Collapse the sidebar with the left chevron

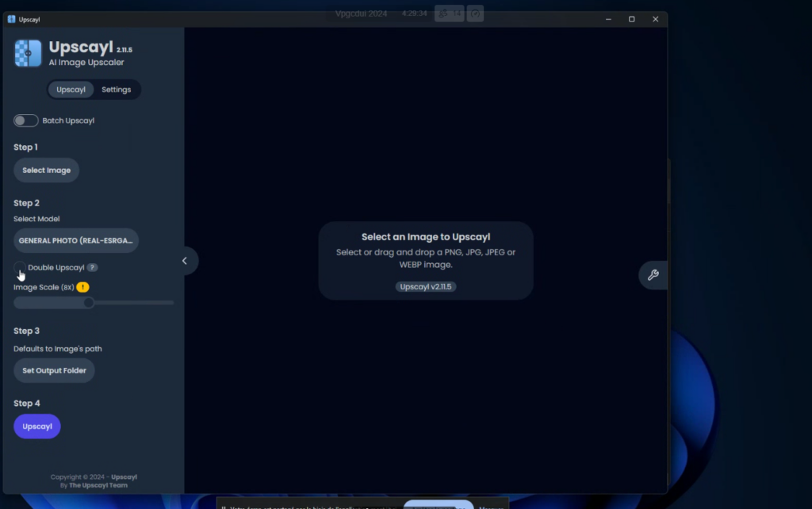point(185,261)
